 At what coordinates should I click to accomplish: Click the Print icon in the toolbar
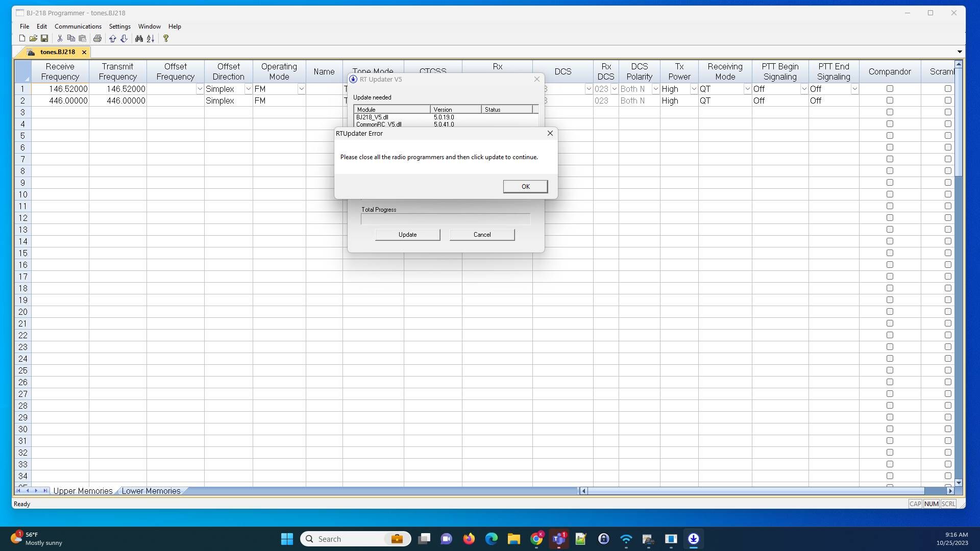click(x=97, y=38)
